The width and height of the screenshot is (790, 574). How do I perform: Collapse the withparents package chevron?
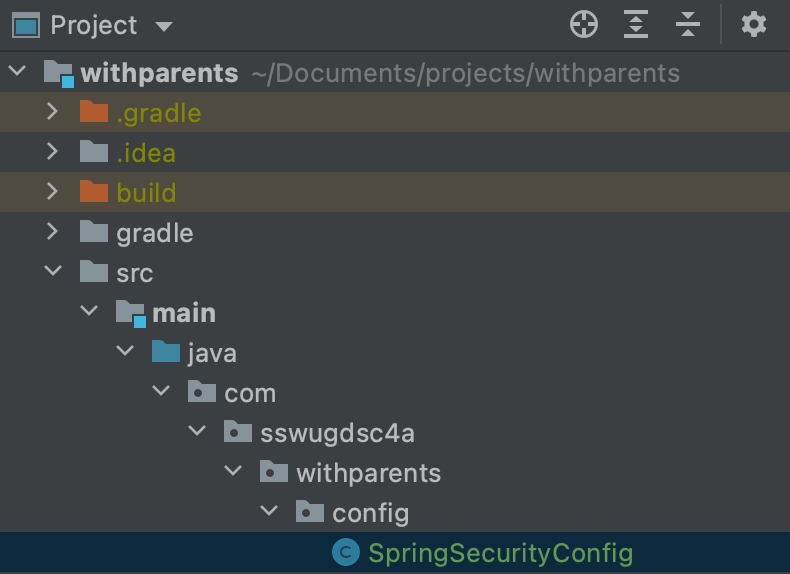click(x=233, y=471)
